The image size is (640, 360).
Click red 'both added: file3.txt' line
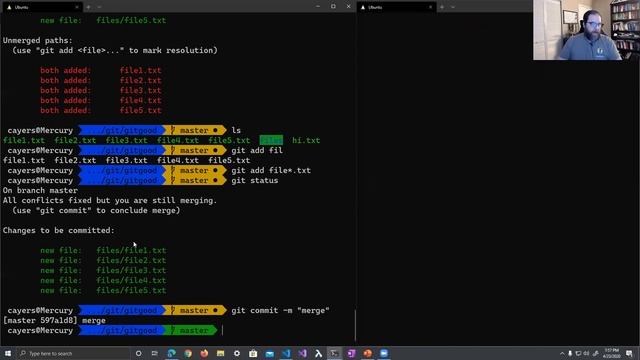(x=101, y=91)
